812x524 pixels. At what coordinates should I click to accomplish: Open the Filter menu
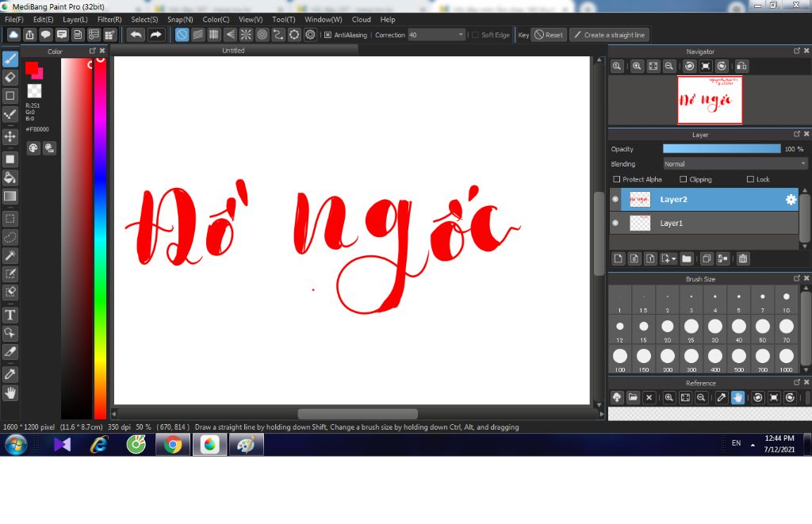[109, 19]
